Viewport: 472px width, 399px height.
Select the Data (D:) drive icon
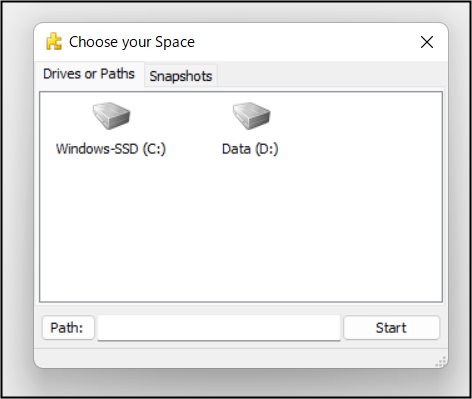251,116
